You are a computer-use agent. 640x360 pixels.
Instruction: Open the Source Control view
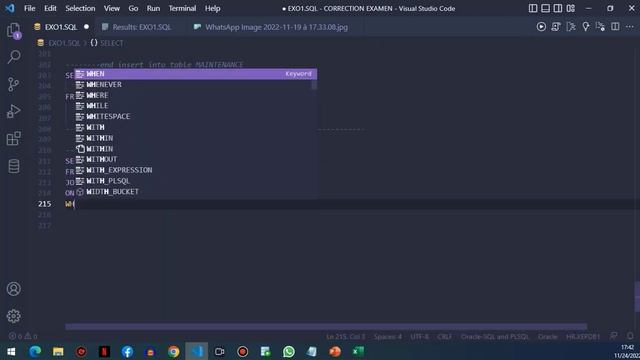pyautogui.click(x=13, y=84)
